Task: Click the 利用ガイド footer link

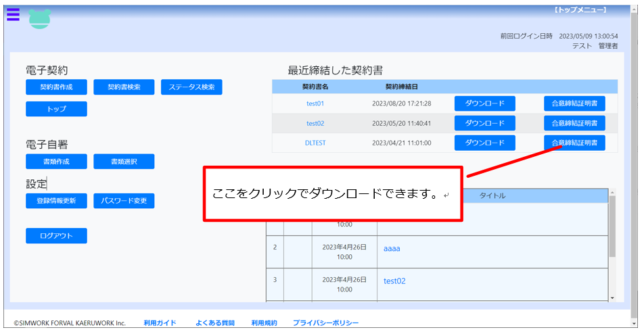Action: click(x=160, y=323)
